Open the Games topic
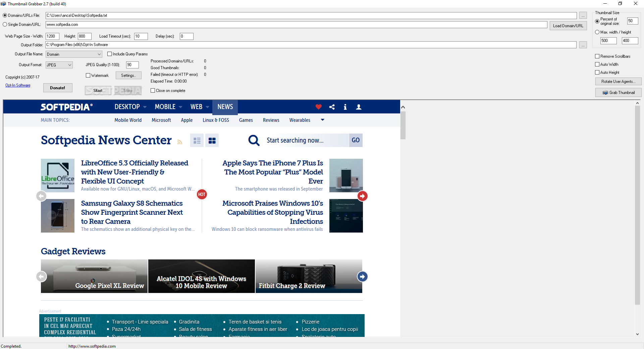 tap(246, 120)
